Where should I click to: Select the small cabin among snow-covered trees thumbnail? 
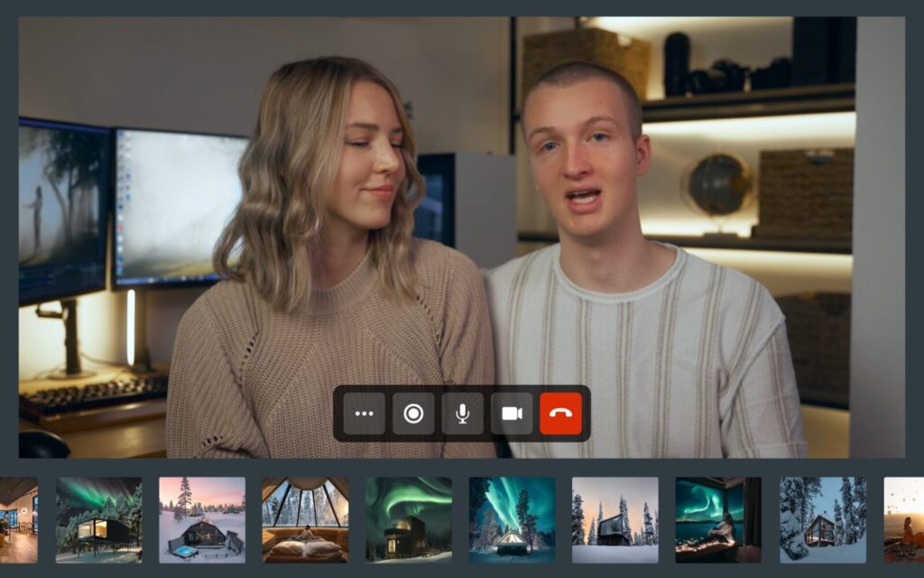point(822,520)
